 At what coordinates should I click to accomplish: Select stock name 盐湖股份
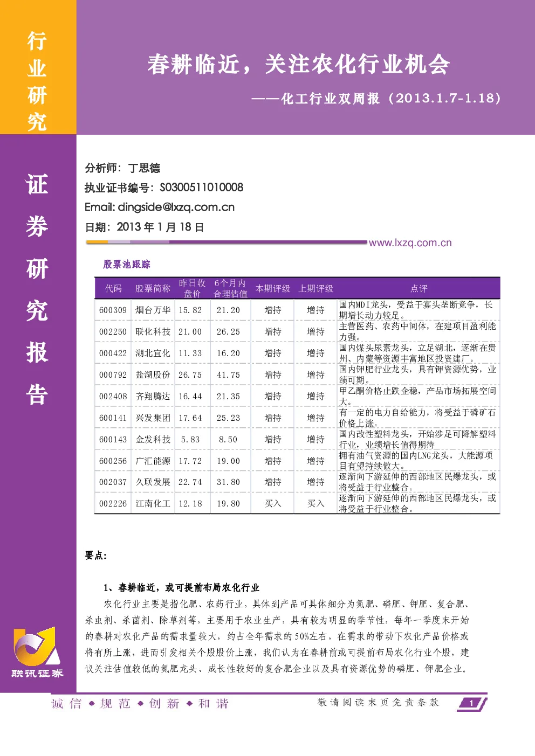click(x=153, y=374)
